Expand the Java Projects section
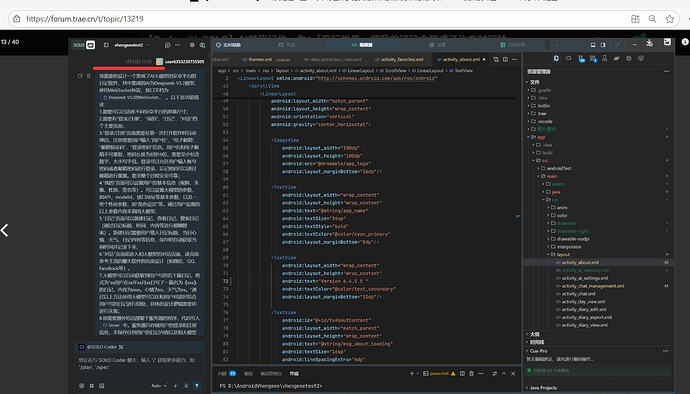Image resolution: width=690 pixels, height=394 pixels. [x=541, y=388]
